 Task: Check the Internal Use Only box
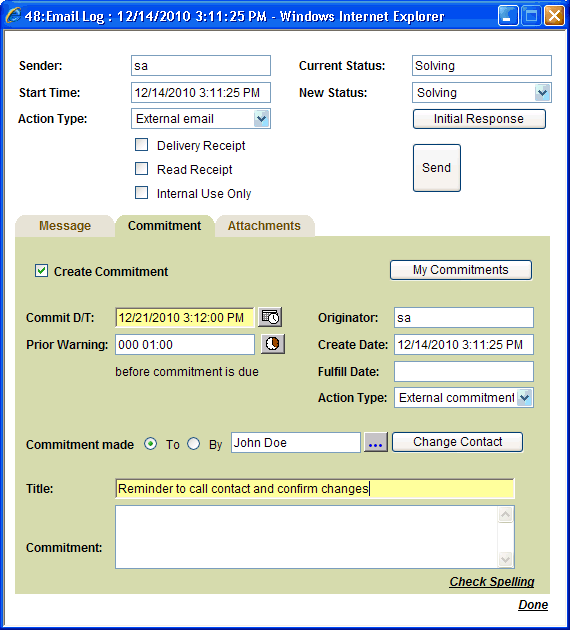click(x=141, y=193)
